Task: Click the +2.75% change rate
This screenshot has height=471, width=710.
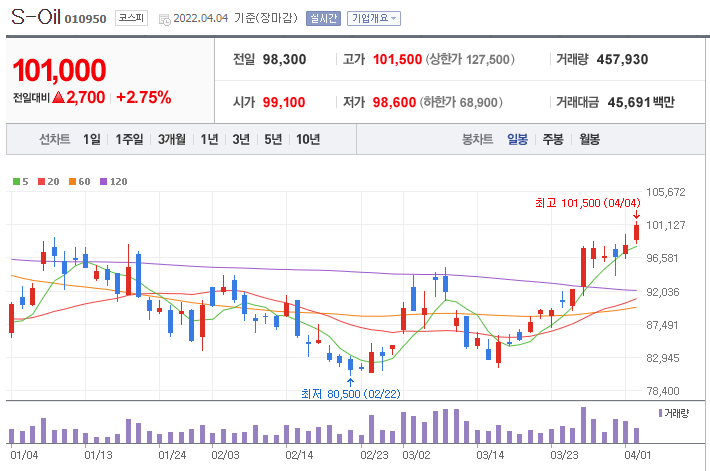Action: [x=144, y=97]
